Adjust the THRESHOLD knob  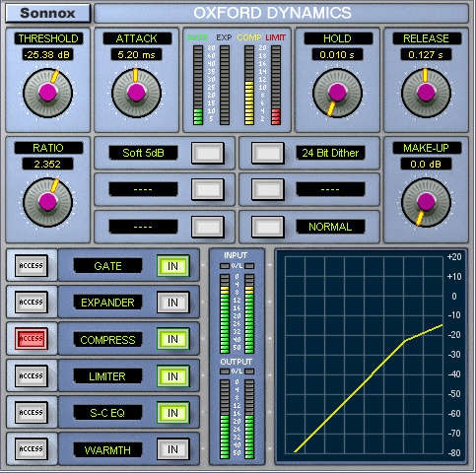tap(48, 93)
